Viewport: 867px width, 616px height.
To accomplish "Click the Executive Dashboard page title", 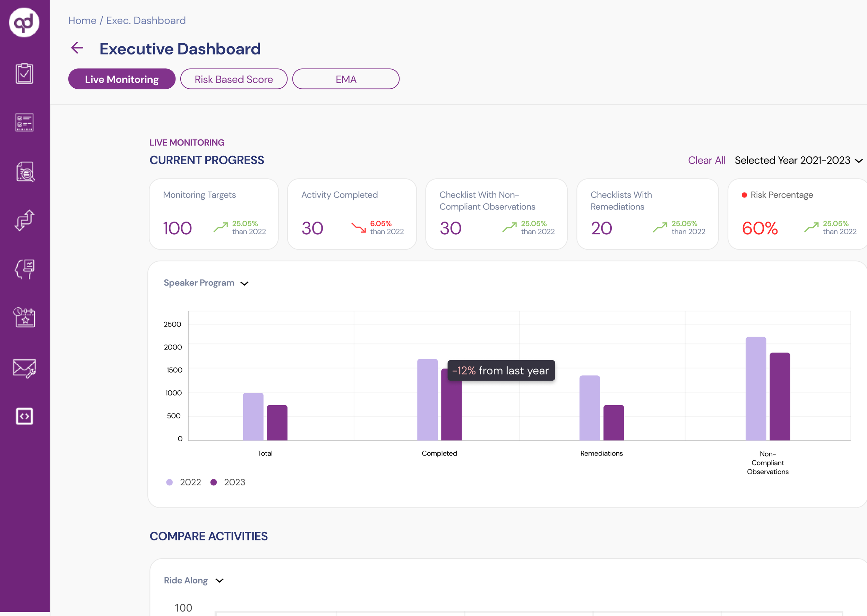I will coord(180,49).
